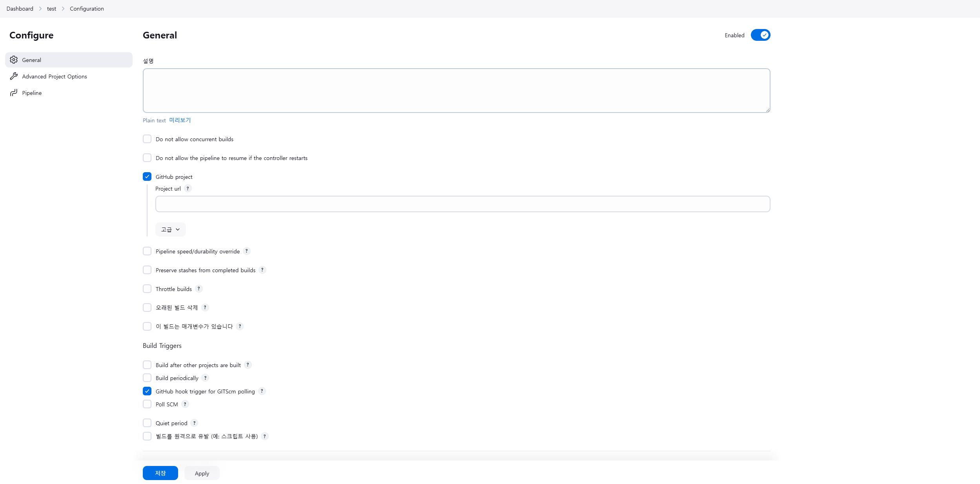The height and width of the screenshot is (484, 980).
Task: Click help icon beside Poll SCM
Action: point(185,404)
